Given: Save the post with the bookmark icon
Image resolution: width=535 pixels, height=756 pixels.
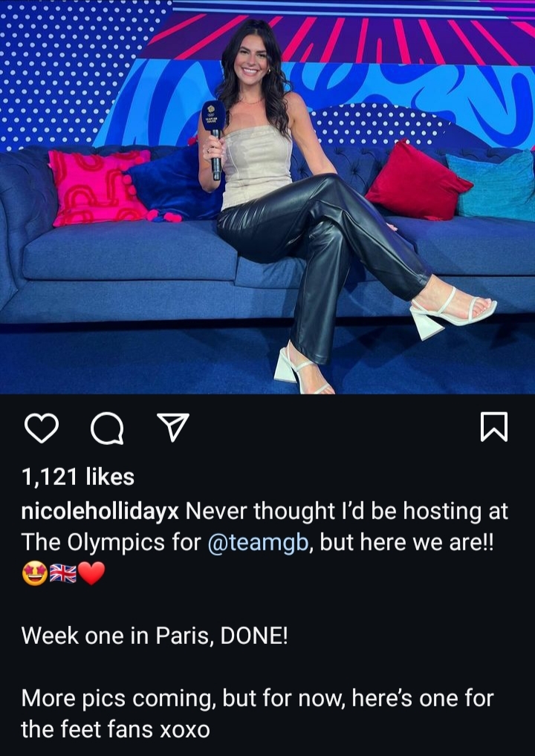Looking at the screenshot, I should 494,427.
